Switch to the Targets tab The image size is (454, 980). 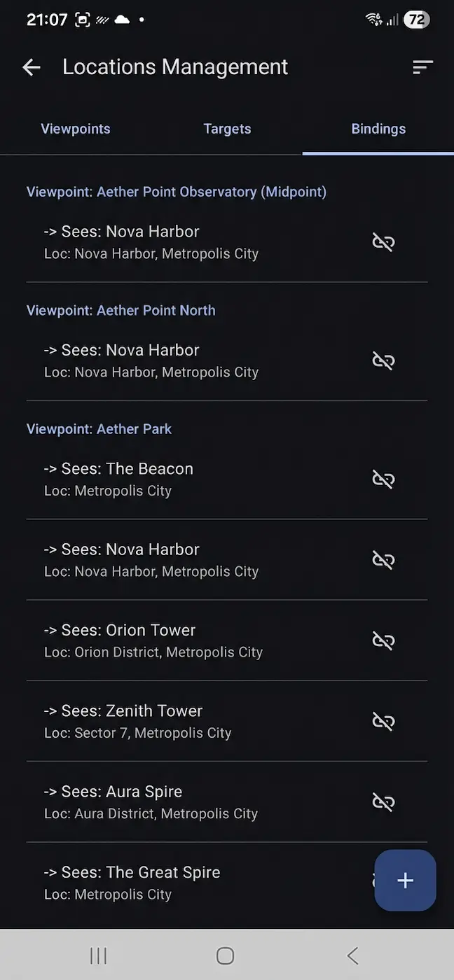click(x=227, y=129)
